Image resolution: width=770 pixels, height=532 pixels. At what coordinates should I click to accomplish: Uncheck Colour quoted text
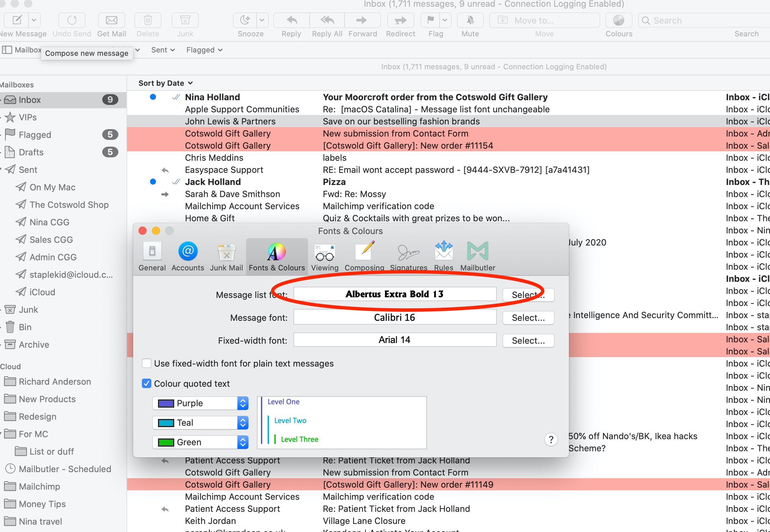pyautogui.click(x=147, y=384)
